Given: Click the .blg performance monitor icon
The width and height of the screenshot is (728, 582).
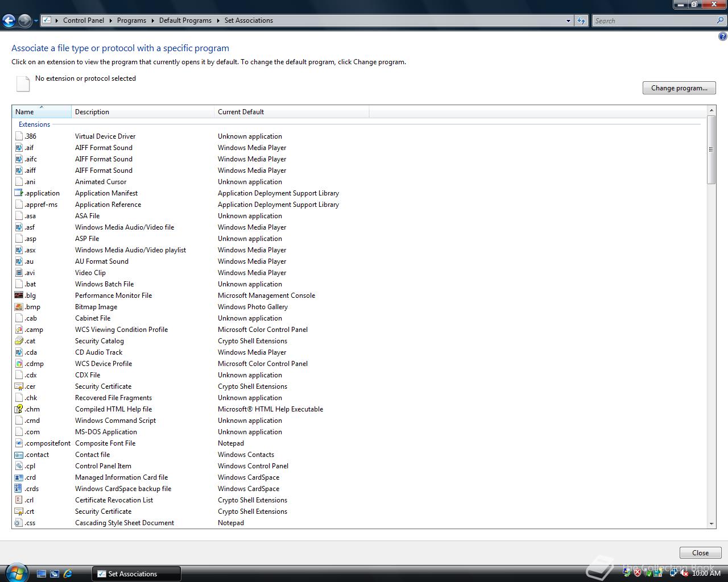Looking at the screenshot, I should pos(19,296).
